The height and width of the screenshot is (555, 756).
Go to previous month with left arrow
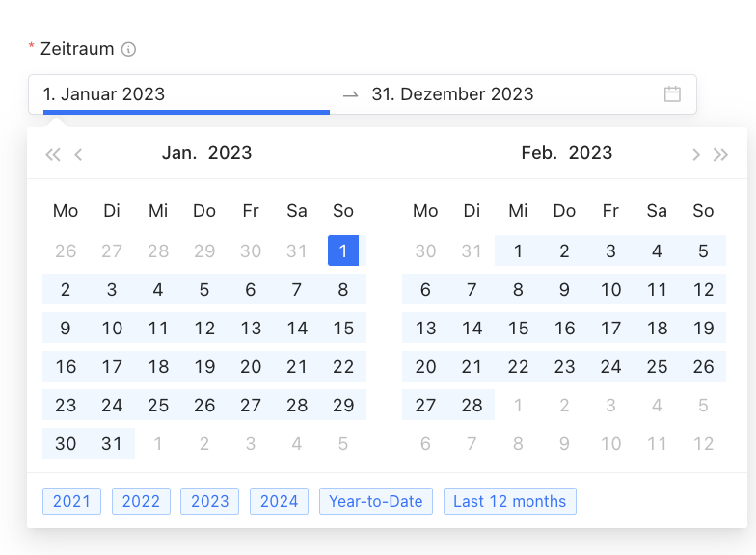click(x=78, y=154)
